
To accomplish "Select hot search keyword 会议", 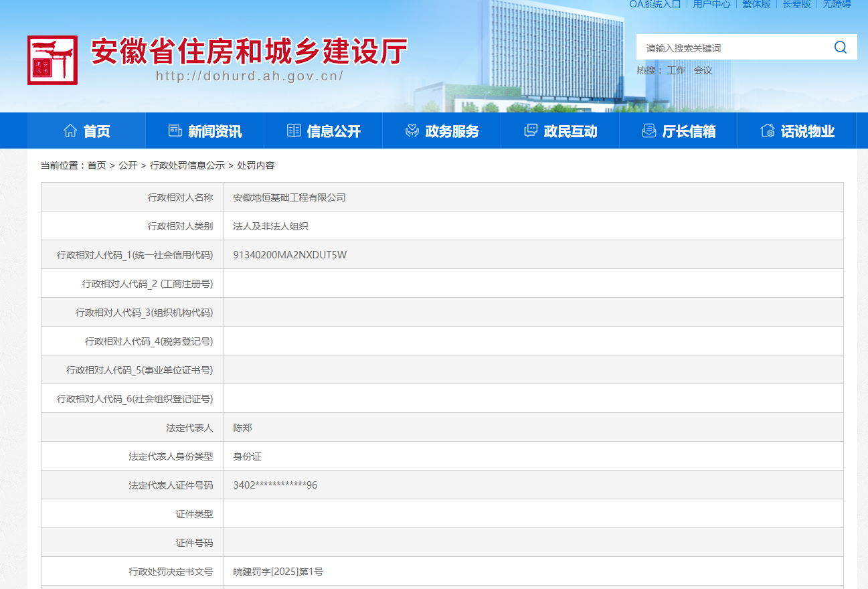I will click(x=703, y=70).
